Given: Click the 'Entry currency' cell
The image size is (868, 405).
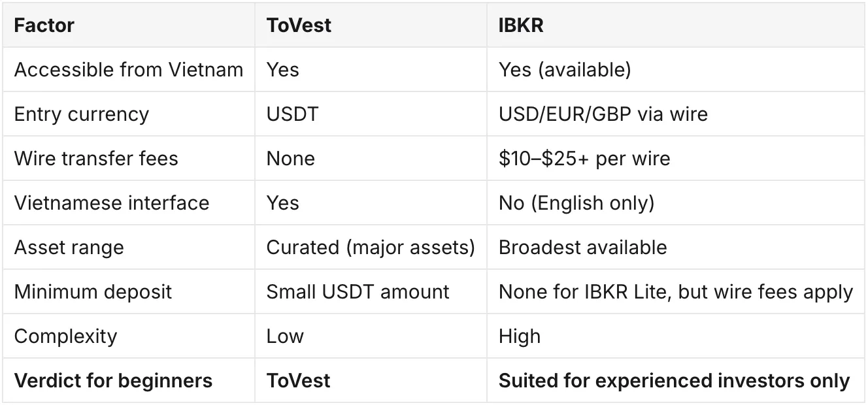Looking at the screenshot, I should click(82, 114).
